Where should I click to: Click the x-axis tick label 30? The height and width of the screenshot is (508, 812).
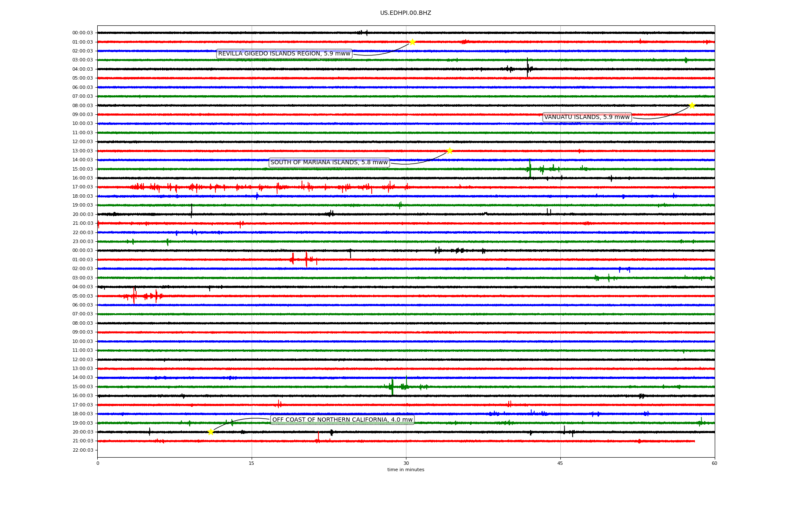click(x=406, y=464)
